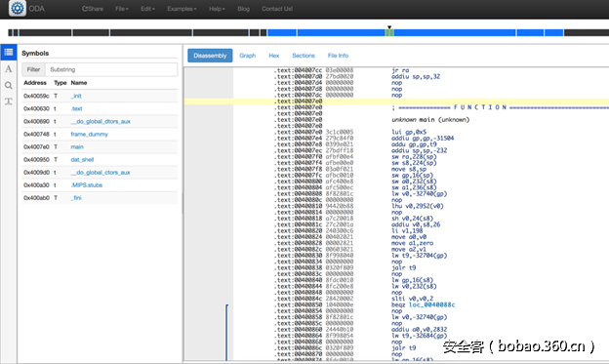Click the 'slti v0,v0,2' instruction
This screenshot has width=609, height=364.
point(413,299)
